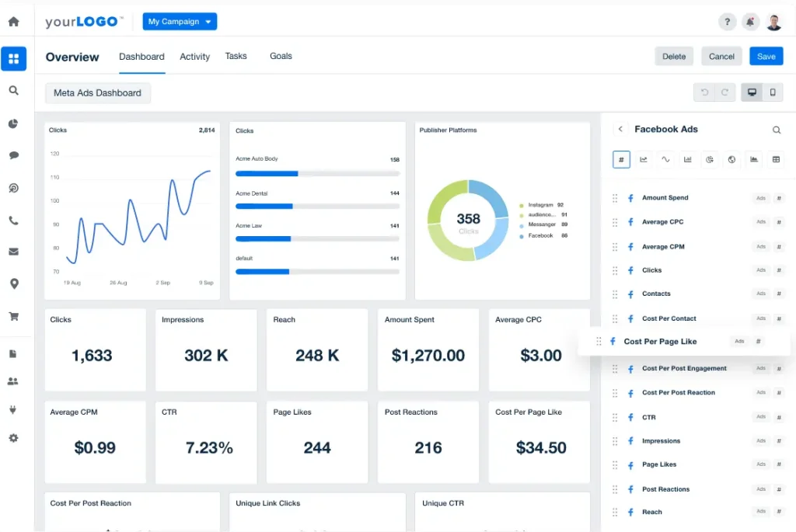Edit the Meta Ads Dashboard title field

point(97,92)
